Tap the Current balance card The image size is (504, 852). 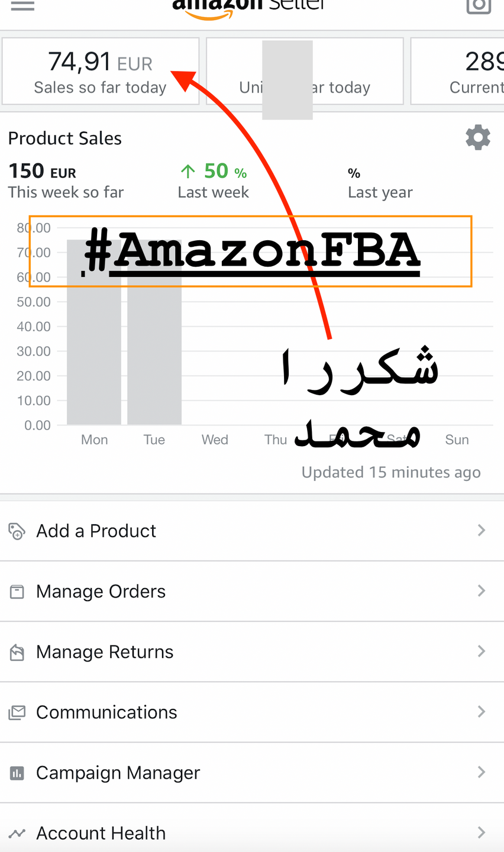458,72
